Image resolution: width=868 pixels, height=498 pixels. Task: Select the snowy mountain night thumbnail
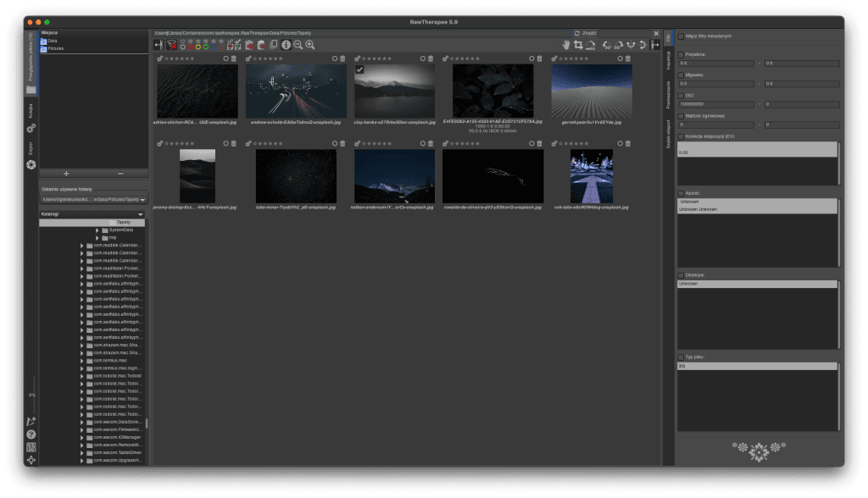click(x=394, y=176)
